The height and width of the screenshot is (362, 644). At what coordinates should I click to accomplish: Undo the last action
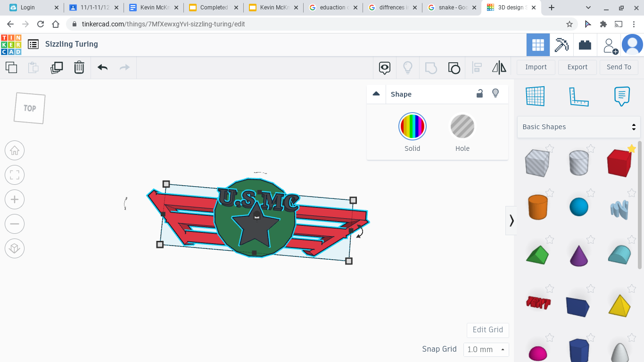point(102,67)
